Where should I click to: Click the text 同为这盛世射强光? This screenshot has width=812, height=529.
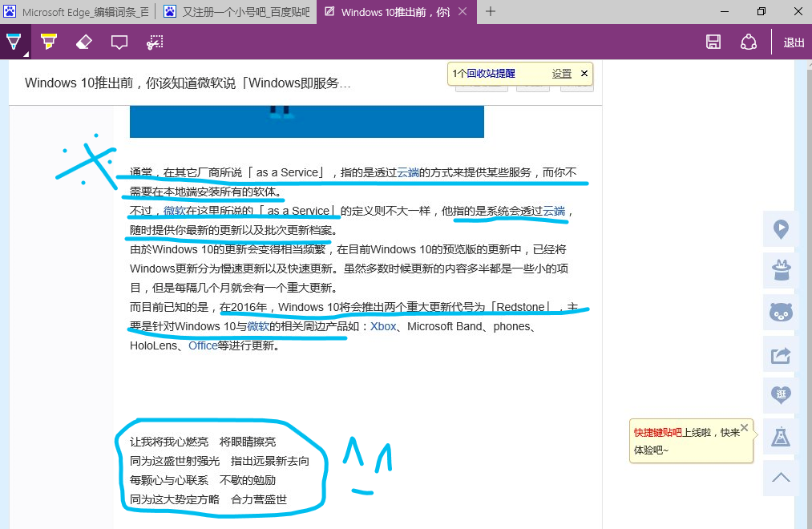point(175,461)
